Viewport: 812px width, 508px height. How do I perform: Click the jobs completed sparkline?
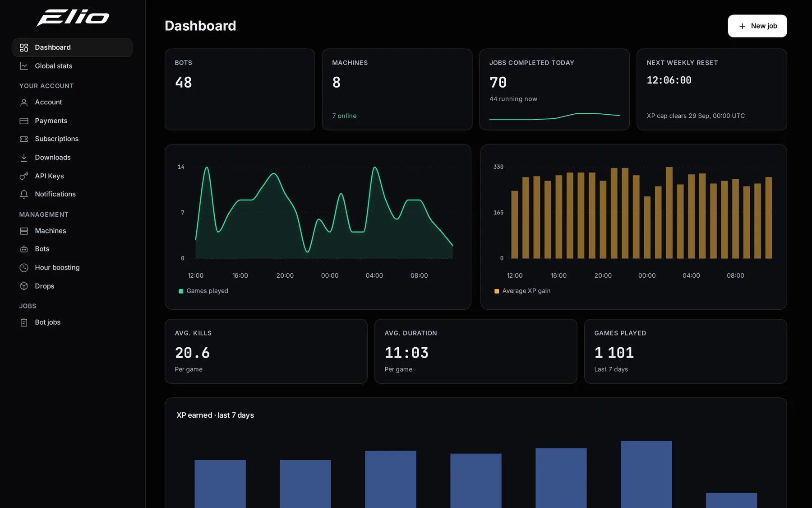point(554,117)
